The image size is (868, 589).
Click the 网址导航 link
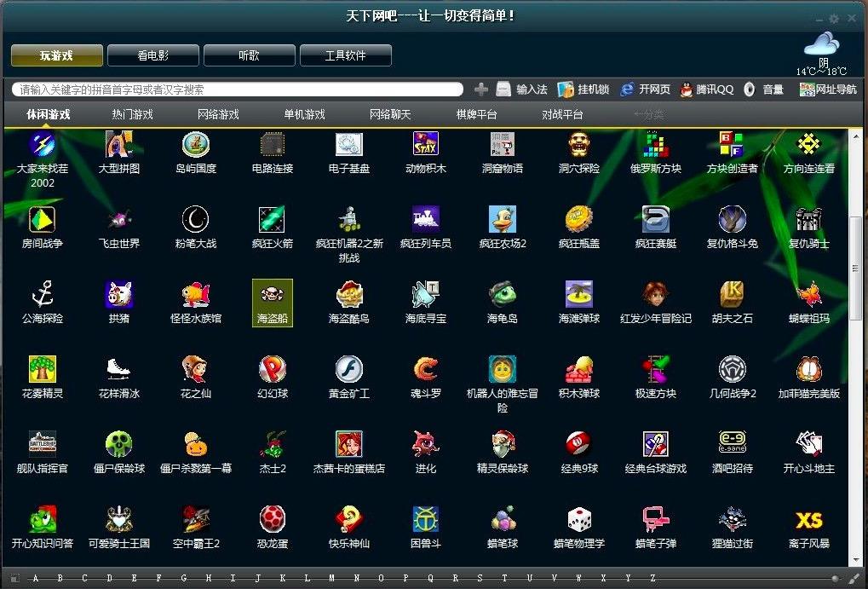click(x=828, y=90)
